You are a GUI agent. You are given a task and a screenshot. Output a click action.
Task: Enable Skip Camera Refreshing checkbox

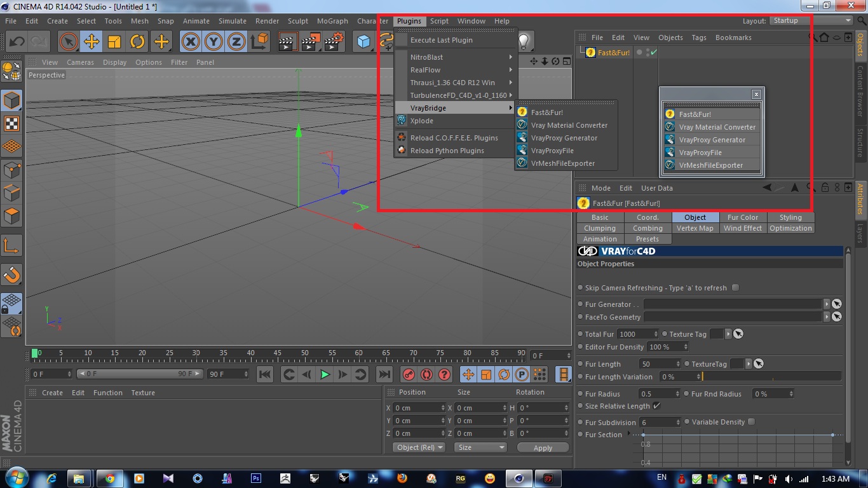(x=735, y=288)
